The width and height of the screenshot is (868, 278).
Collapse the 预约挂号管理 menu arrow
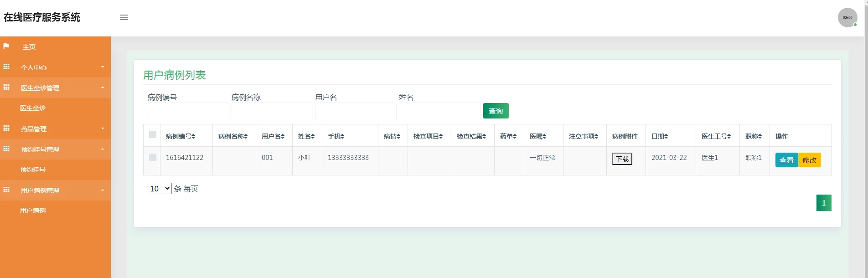coord(103,149)
